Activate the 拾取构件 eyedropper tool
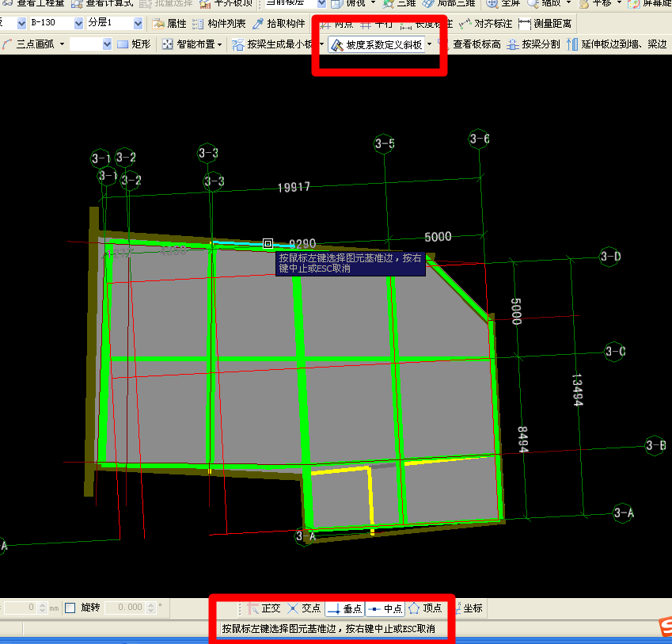Screen dimensions: 672x644 coord(279,24)
